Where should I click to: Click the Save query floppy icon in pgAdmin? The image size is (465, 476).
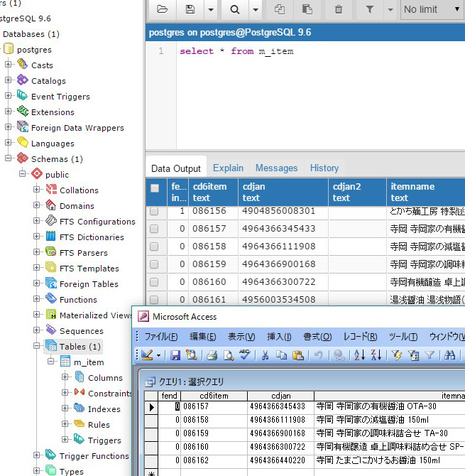click(x=190, y=9)
